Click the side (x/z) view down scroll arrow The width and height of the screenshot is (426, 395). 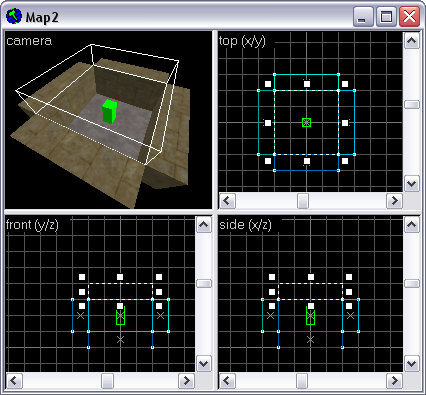[x=412, y=363]
